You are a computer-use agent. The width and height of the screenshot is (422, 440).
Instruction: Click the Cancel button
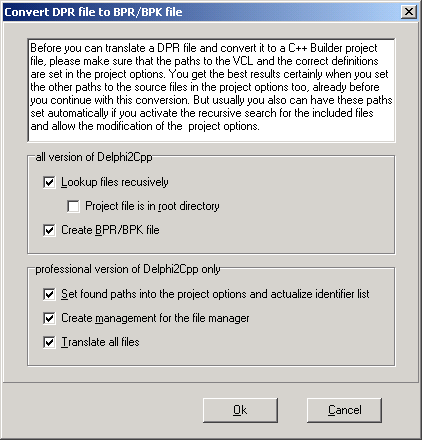344,410
